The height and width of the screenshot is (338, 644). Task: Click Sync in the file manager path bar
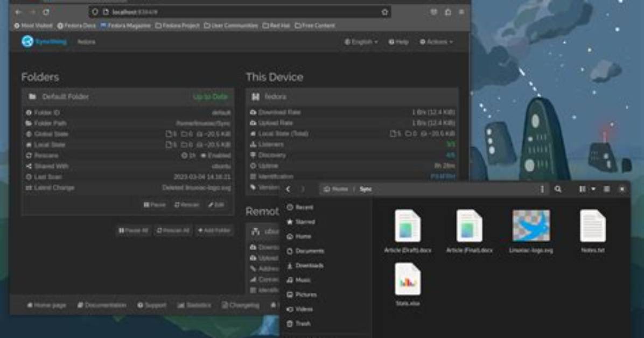(366, 189)
